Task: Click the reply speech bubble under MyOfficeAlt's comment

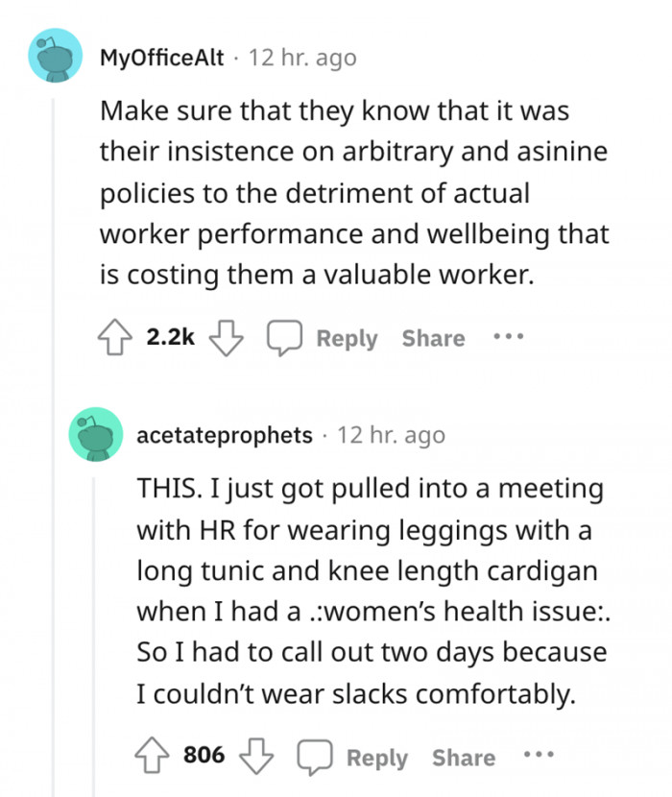Action: pyautogui.click(x=285, y=337)
